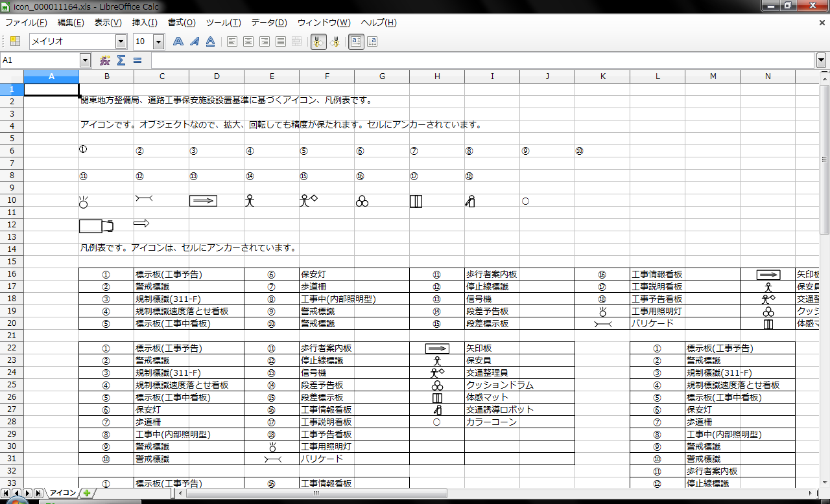Screen dimensions: 830x504
Task: Add a new sheet with plus icon
Action: point(87,493)
